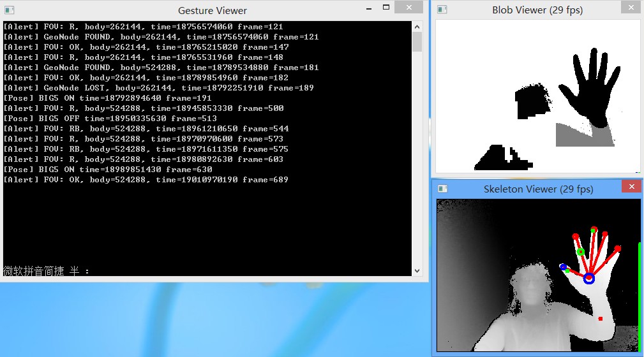Click the green circle joint marker on hand
644x357 pixels.
point(580,252)
